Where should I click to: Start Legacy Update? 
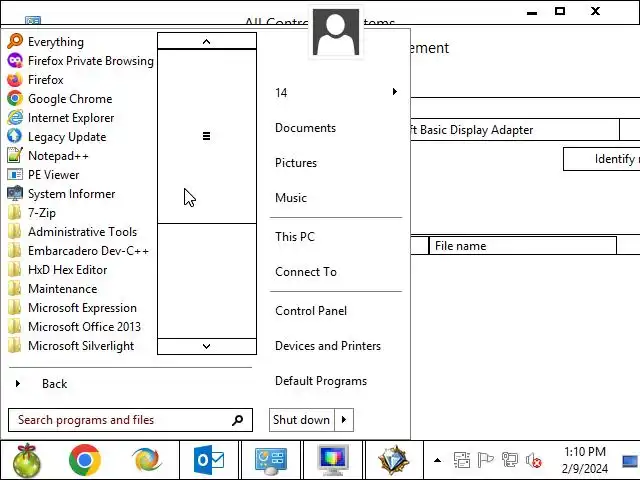[57, 137]
